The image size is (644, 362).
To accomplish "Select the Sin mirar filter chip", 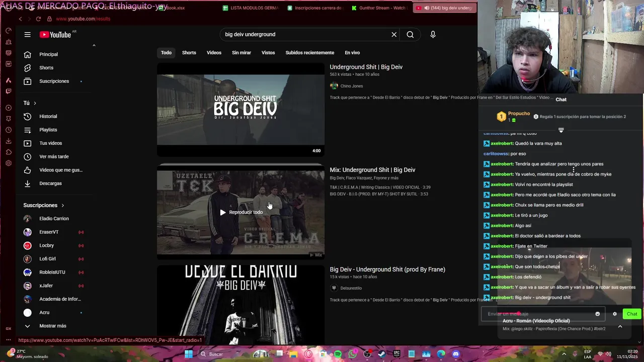I will (242, 53).
